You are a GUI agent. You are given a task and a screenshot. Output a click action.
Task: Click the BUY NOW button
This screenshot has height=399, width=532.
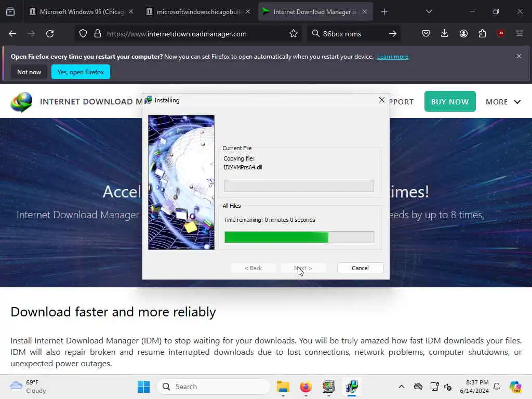(450, 101)
